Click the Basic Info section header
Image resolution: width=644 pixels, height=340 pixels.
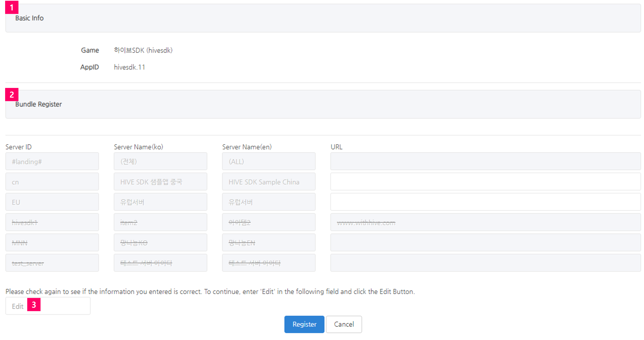pos(323,18)
